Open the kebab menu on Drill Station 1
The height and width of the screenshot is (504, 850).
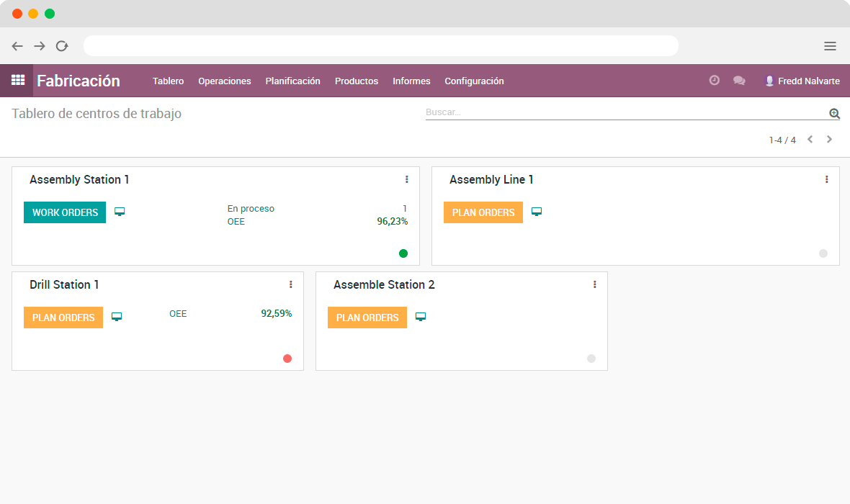click(291, 284)
